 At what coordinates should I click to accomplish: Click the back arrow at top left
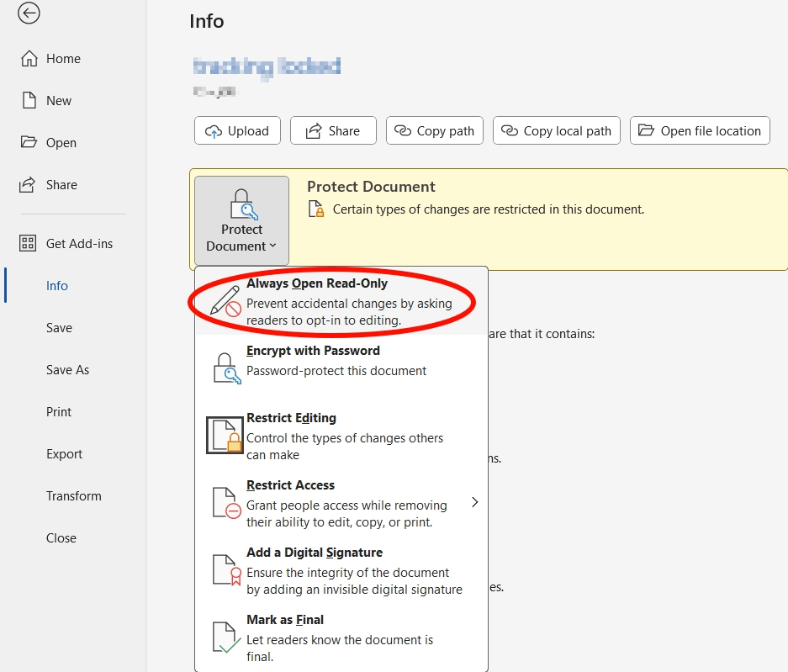[28, 13]
